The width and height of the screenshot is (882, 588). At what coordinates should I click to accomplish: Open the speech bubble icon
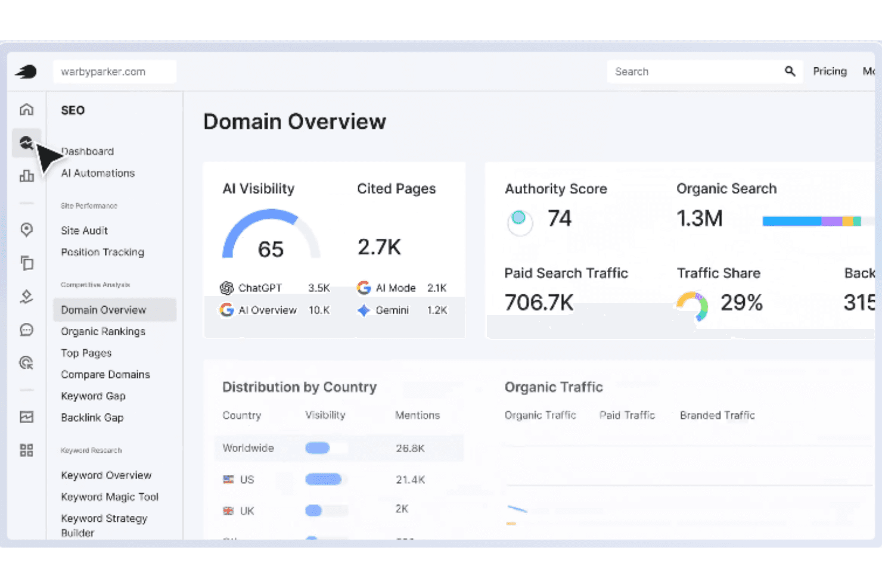pos(26,329)
